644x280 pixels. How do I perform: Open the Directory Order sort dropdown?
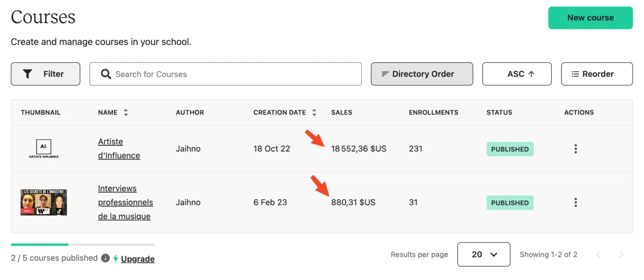tap(422, 74)
